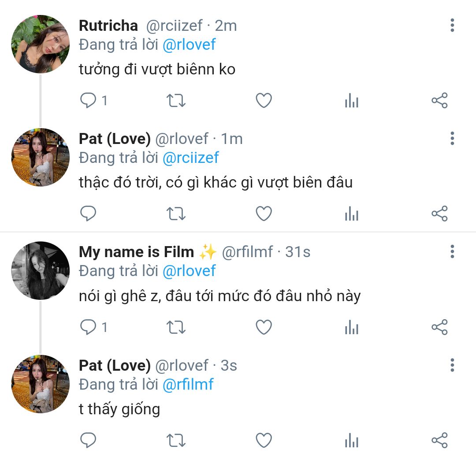The width and height of the screenshot is (476, 457).
Task: Open Rutricha's profile picture
Action: pos(40,44)
